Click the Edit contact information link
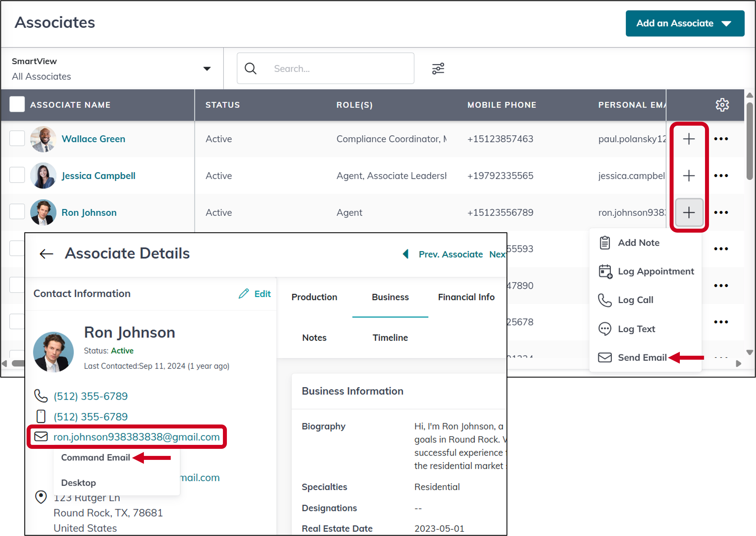The width and height of the screenshot is (756, 536). [262, 294]
